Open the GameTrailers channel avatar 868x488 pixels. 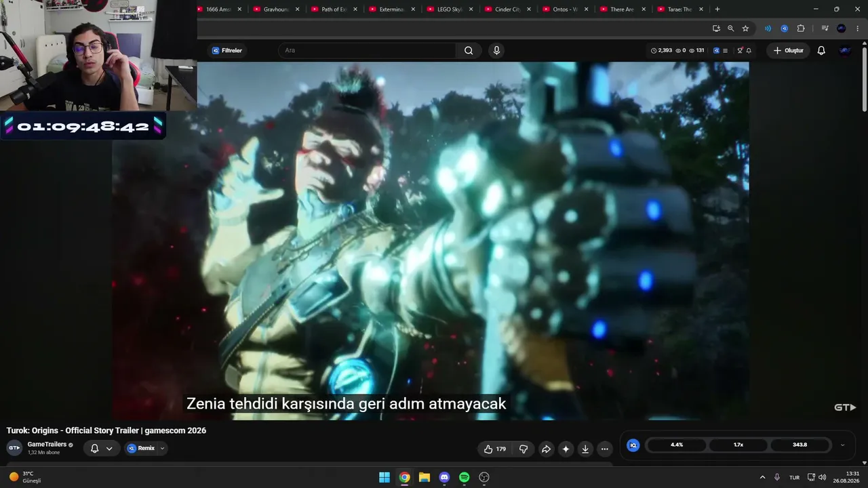(14, 448)
